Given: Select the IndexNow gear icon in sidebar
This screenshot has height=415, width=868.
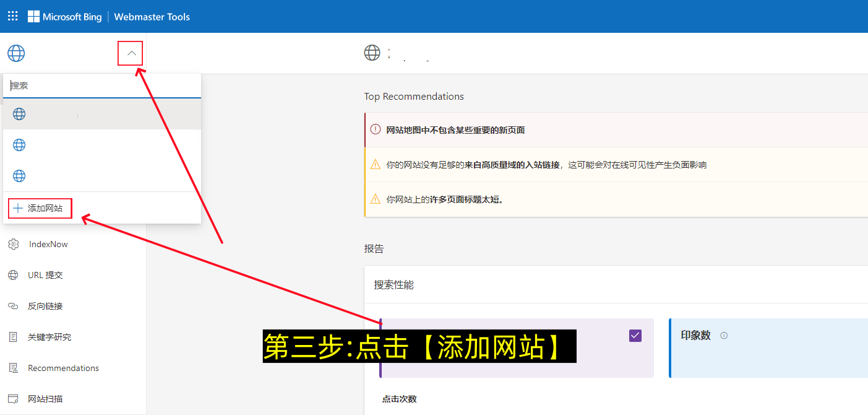Looking at the screenshot, I should point(14,244).
